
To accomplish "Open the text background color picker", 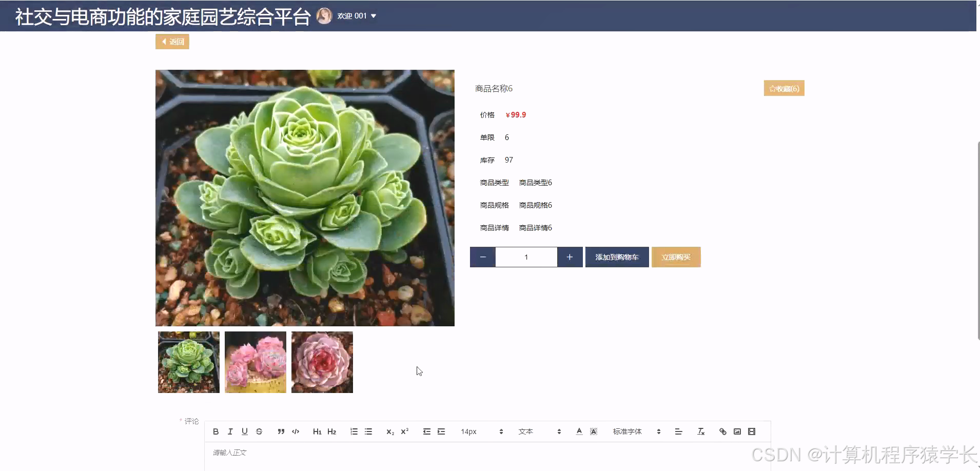I will click(594, 431).
